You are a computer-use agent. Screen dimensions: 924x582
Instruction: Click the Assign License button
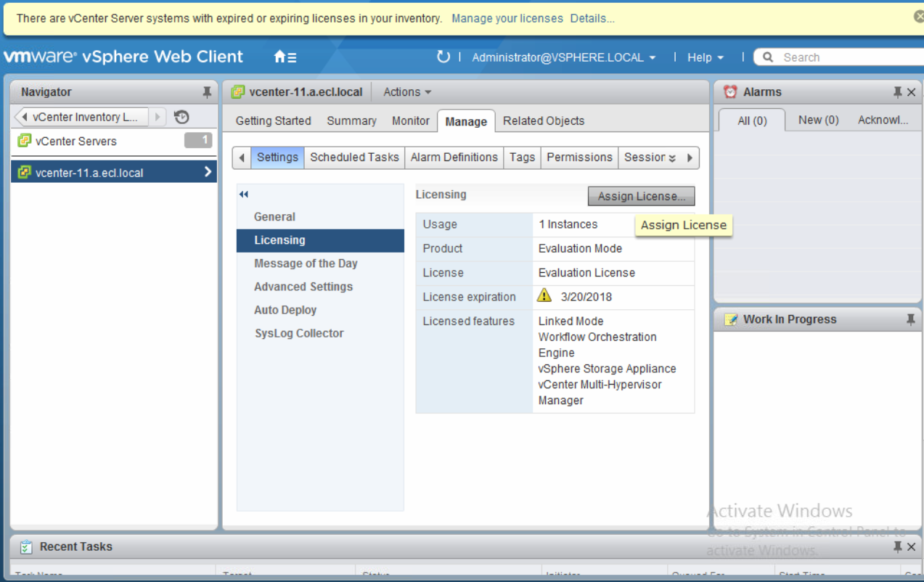pyautogui.click(x=641, y=196)
